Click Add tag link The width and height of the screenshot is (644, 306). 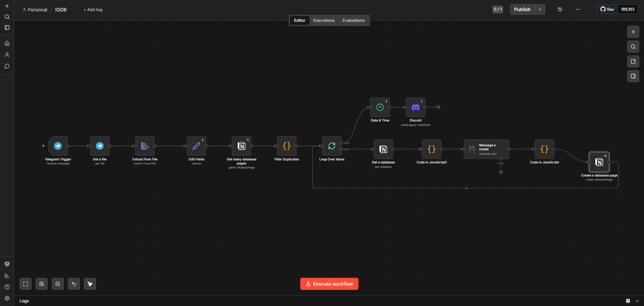pos(93,10)
